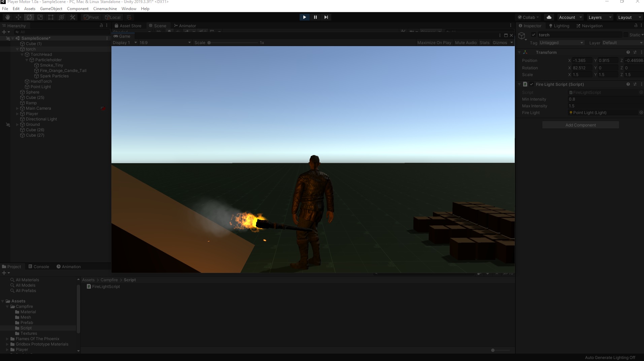Switch to the Lighting tab

[559, 26]
